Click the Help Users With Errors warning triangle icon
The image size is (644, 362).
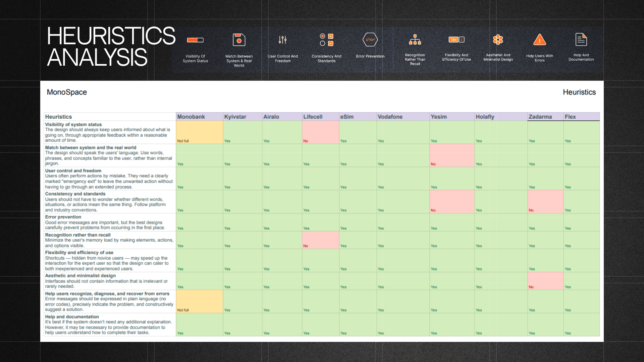pyautogui.click(x=539, y=40)
